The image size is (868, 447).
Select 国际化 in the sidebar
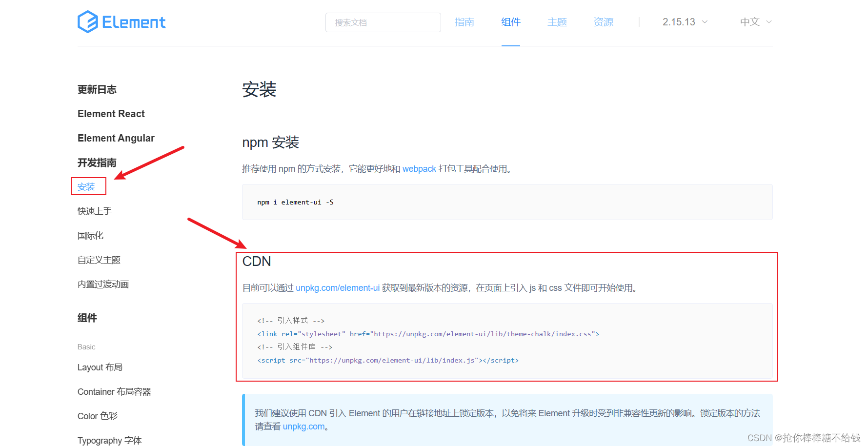[91, 236]
